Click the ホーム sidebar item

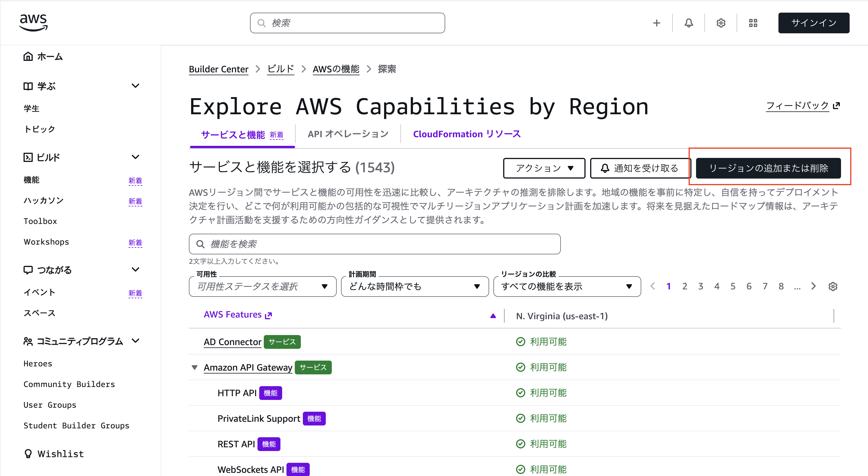pos(43,56)
